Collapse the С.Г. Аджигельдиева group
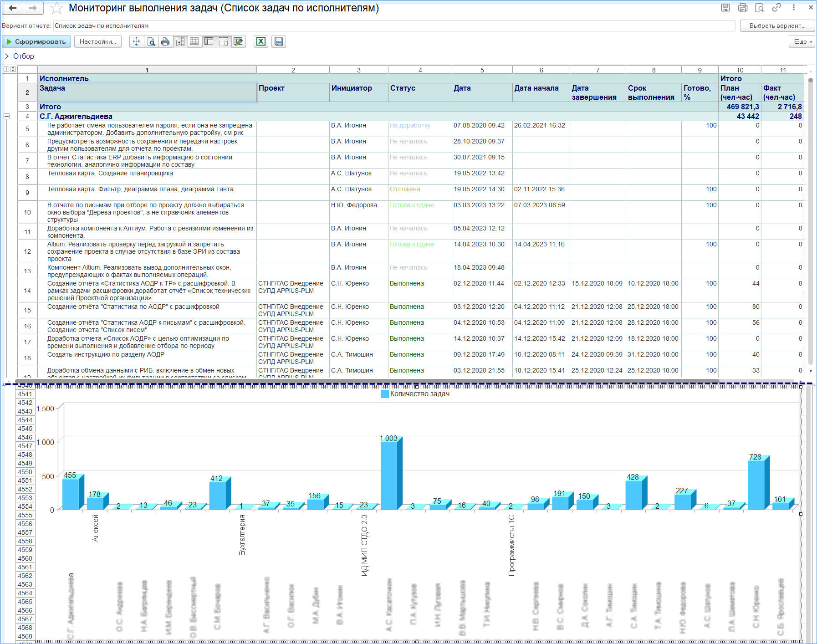The width and height of the screenshot is (817, 644). (7, 117)
